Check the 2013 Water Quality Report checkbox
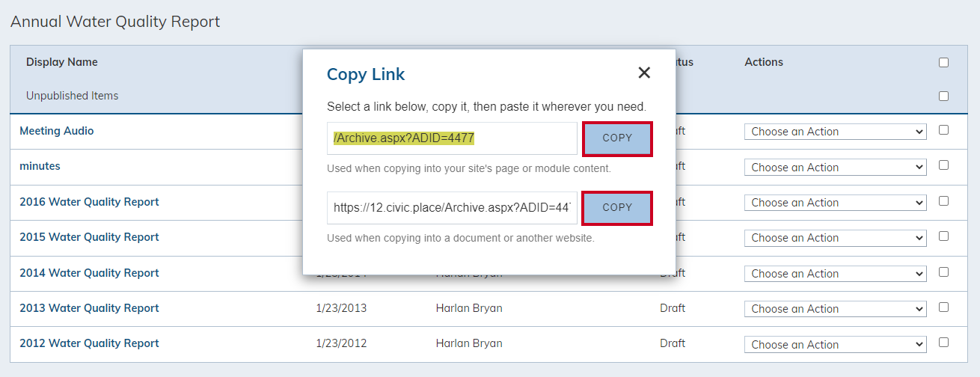This screenshot has height=377, width=980. click(x=943, y=307)
